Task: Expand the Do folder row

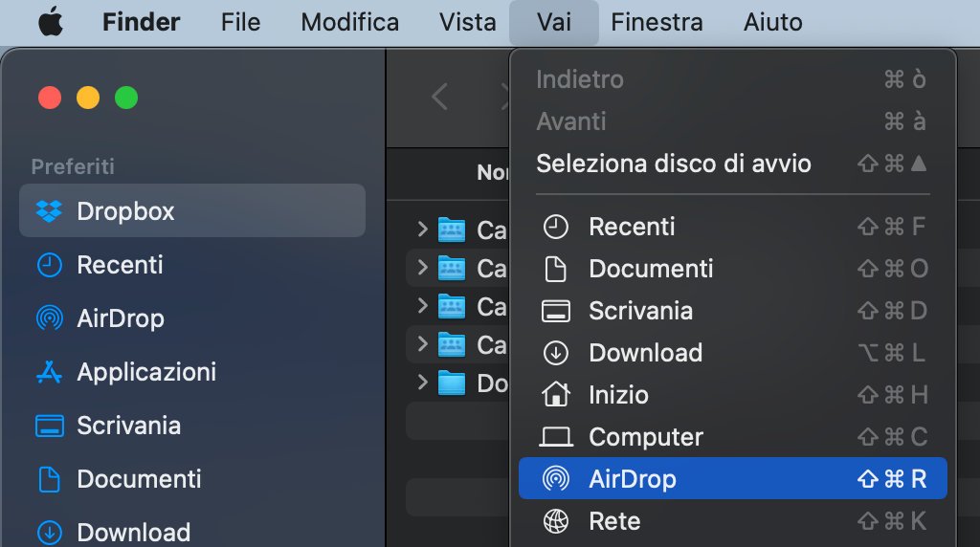Action: click(422, 383)
